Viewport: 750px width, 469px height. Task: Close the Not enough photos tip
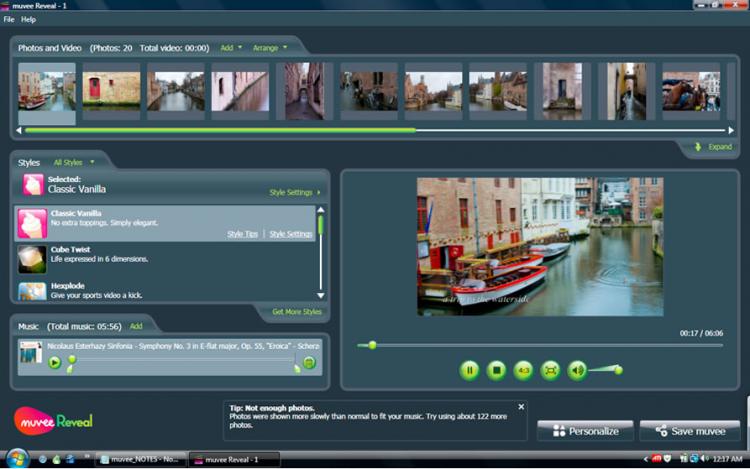(x=520, y=408)
